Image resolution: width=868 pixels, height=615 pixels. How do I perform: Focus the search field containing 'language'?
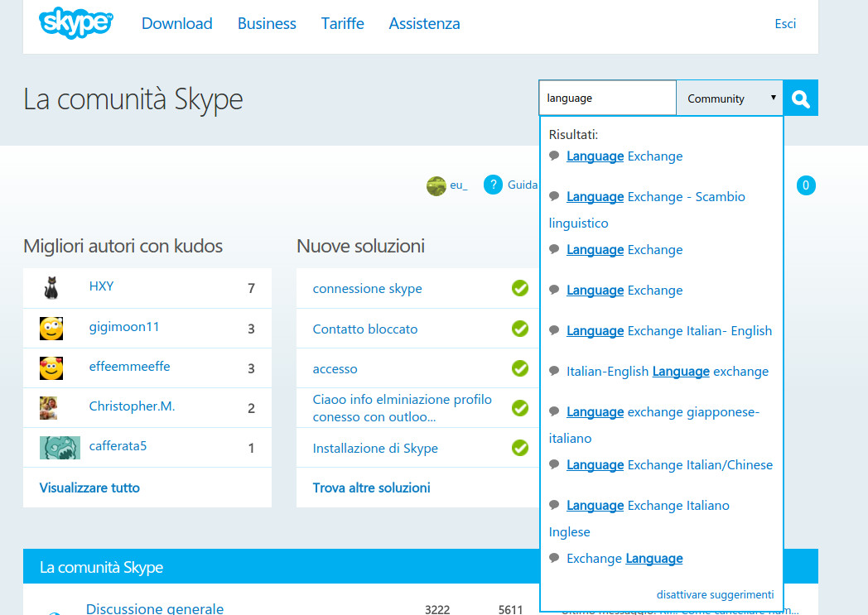point(608,98)
